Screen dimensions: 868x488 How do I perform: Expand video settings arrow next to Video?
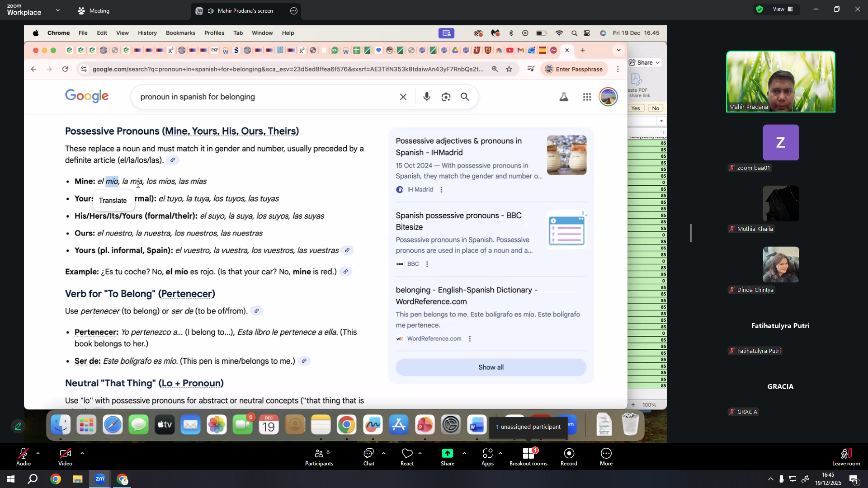tap(82, 453)
